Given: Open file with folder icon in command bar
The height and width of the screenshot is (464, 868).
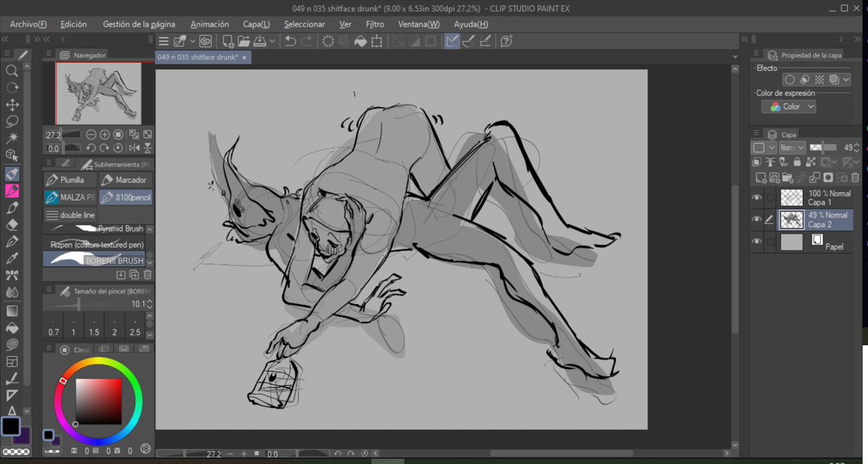Looking at the screenshot, I should (244, 41).
